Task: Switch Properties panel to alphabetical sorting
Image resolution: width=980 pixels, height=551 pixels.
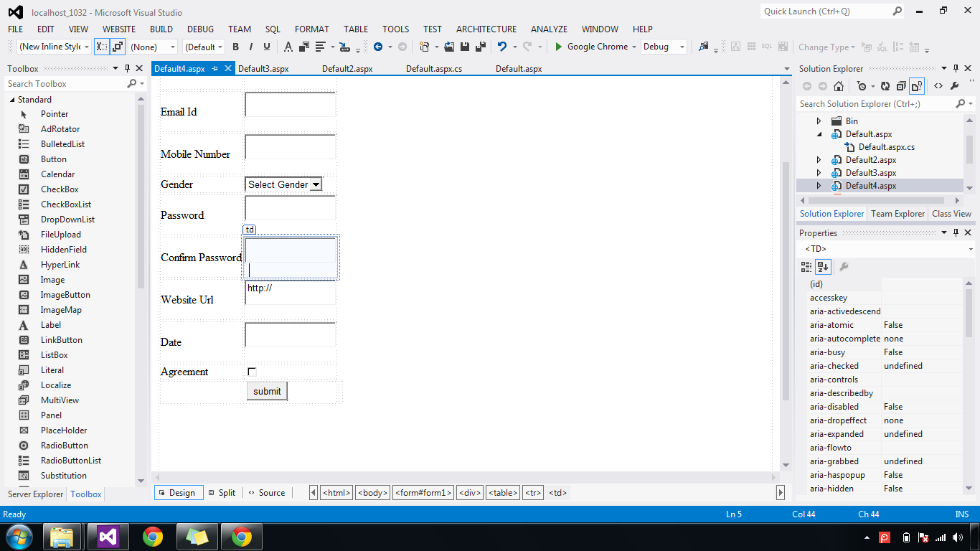Action: coord(822,266)
